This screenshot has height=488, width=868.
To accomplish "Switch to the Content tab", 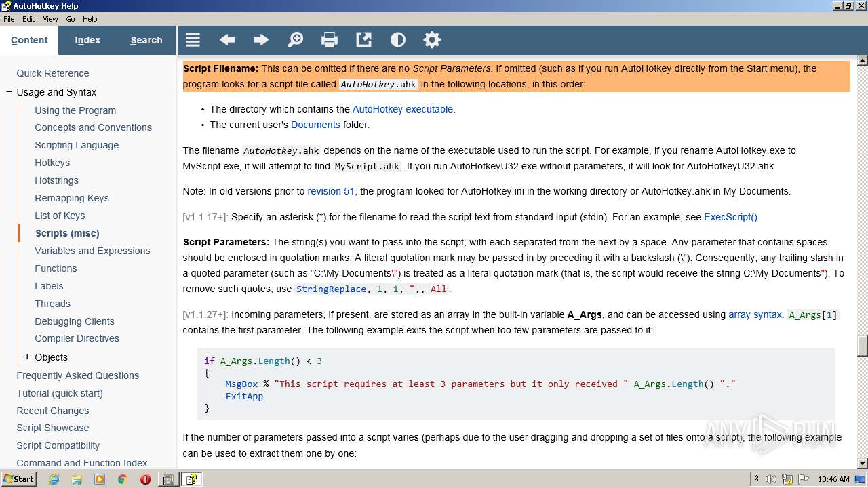I will coord(29,40).
